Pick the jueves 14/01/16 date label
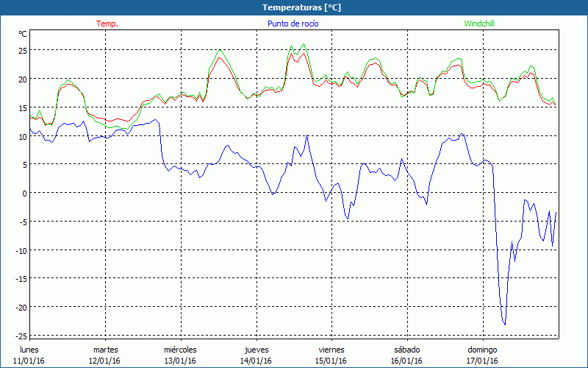This screenshot has width=588, height=368. tap(256, 355)
